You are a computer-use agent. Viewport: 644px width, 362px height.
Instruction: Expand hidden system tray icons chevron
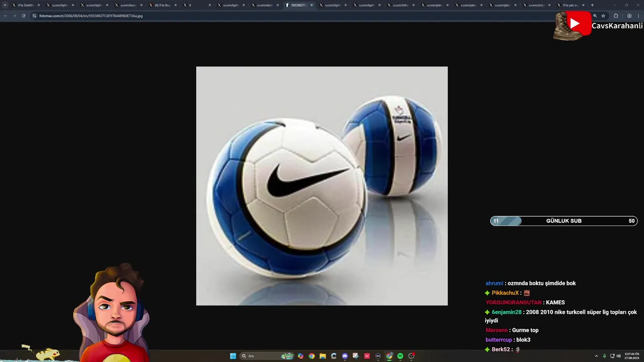pyautogui.click(x=597, y=356)
